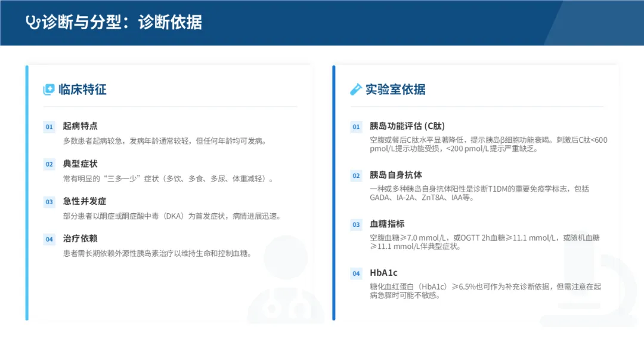
Task: Select the 治疗依赖 heading
Action: coord(80,238)
